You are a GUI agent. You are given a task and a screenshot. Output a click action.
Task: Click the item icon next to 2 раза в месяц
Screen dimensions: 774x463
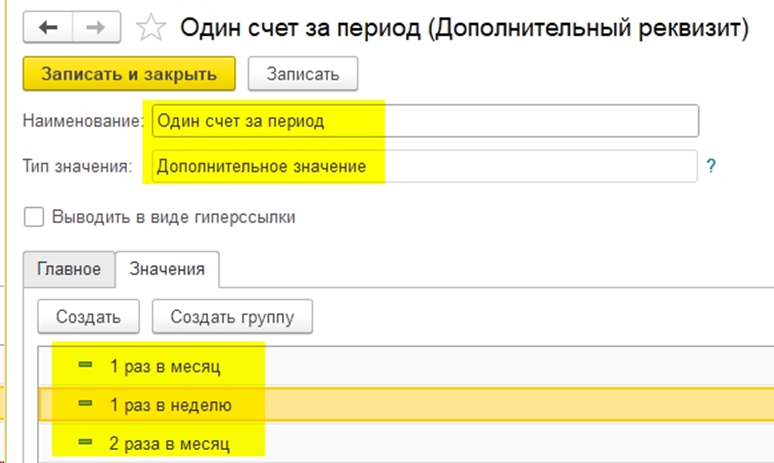(85, 442)
